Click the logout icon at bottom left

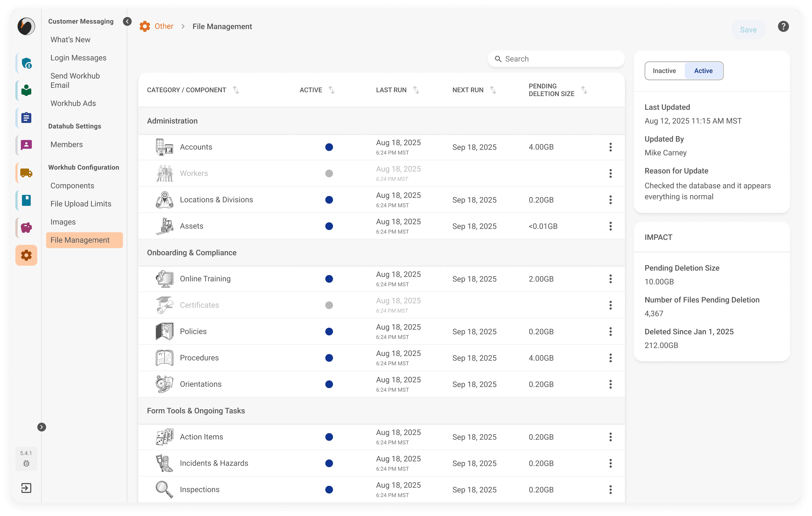26,488
